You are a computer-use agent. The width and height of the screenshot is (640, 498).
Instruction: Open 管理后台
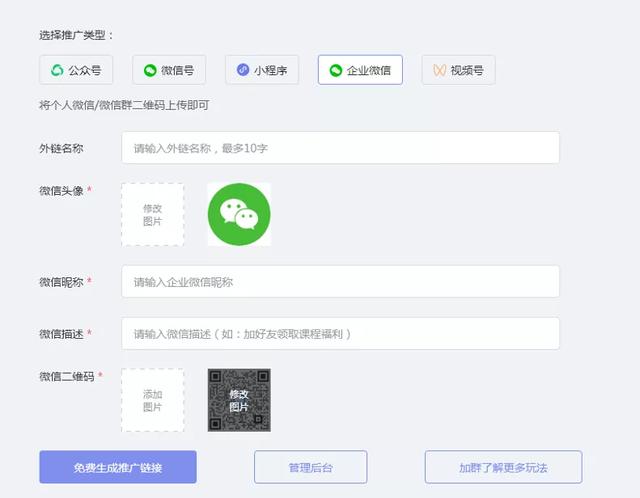311,467
